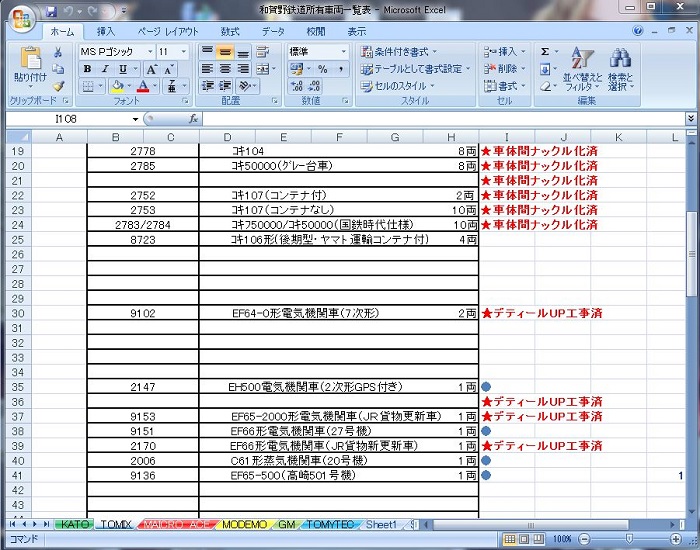
Task: Expand the font name dropdown
Action: [x=150, y=52]
